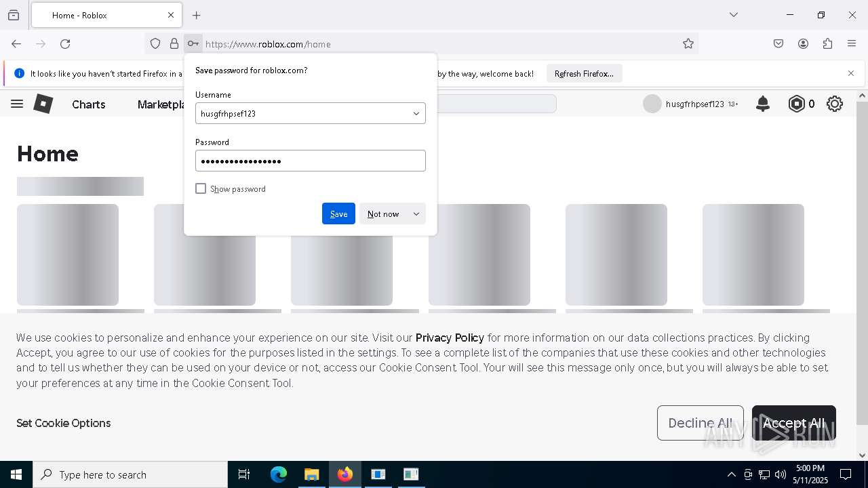The height and width of the screenshot is (488, 868).
Task: Click the Windows search box
Action: click(x=130, y=474)
